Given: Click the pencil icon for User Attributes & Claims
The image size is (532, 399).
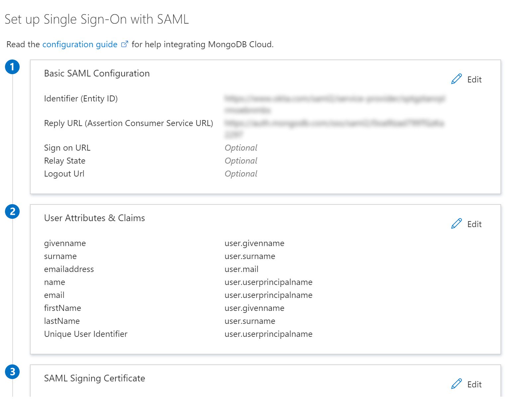Looking at the screenshot, I should click(456, 224).
